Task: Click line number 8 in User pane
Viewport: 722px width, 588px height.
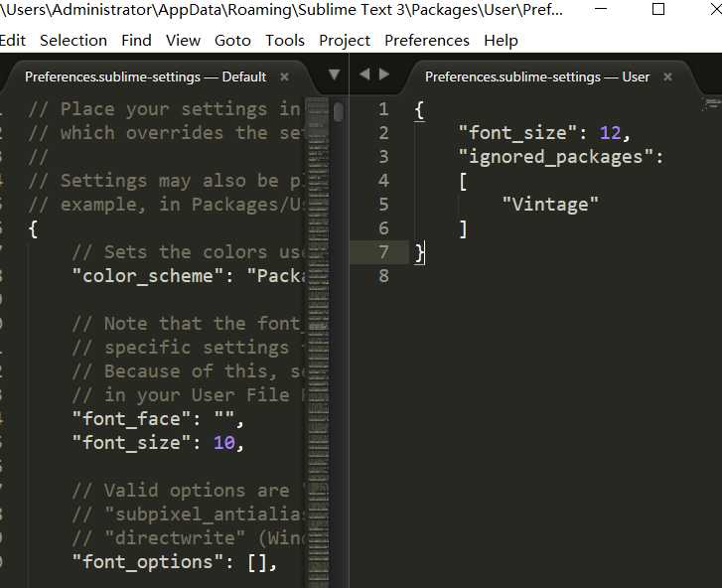Action: coord(383,276)
